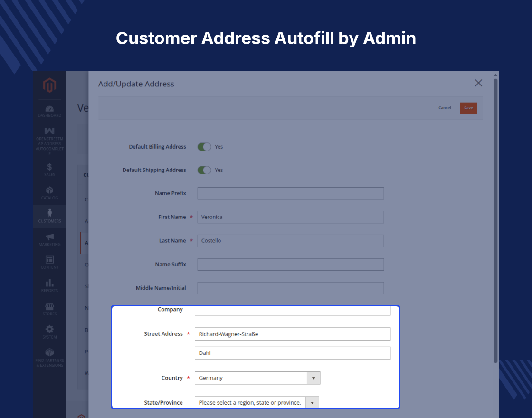Open the Stores sidebar menu
The width and height of the screenshot is (532, 418).
(x=49, y=309)
